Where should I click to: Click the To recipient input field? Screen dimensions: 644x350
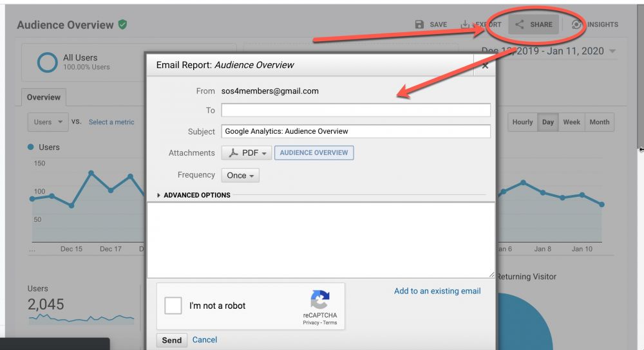(355, 110)
